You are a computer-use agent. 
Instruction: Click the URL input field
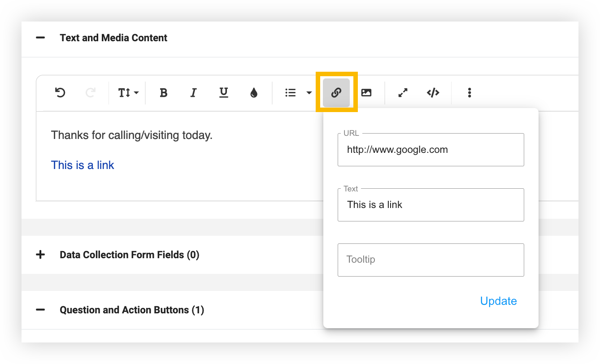tap(430, 150)
